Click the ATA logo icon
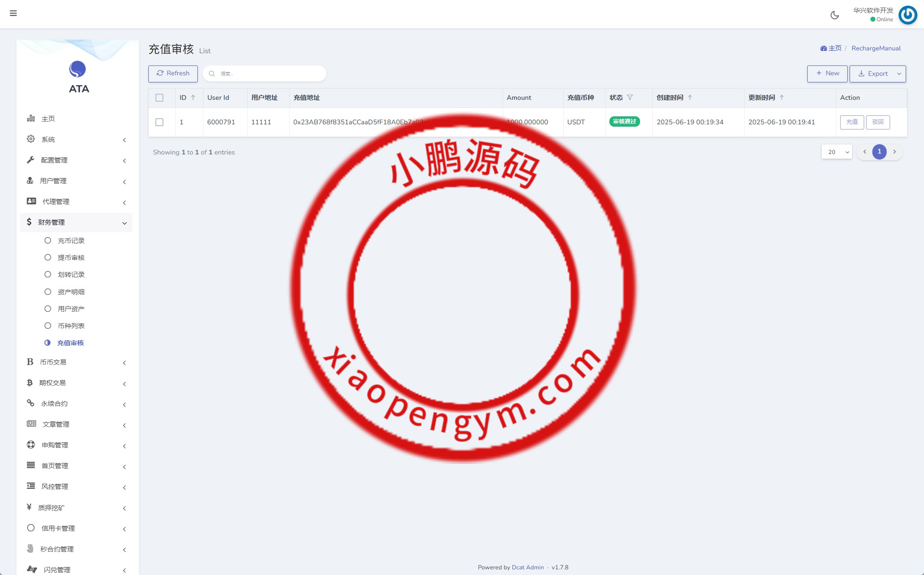The width and height of the screenshot is (924, 575). point(78,69)
